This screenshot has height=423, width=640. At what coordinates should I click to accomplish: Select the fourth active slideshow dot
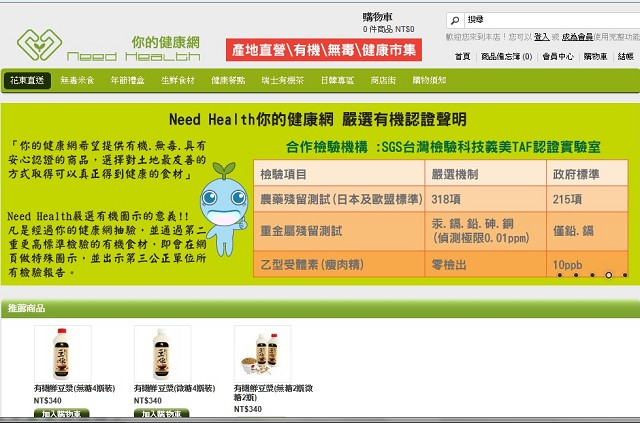(x=609, y=275)
